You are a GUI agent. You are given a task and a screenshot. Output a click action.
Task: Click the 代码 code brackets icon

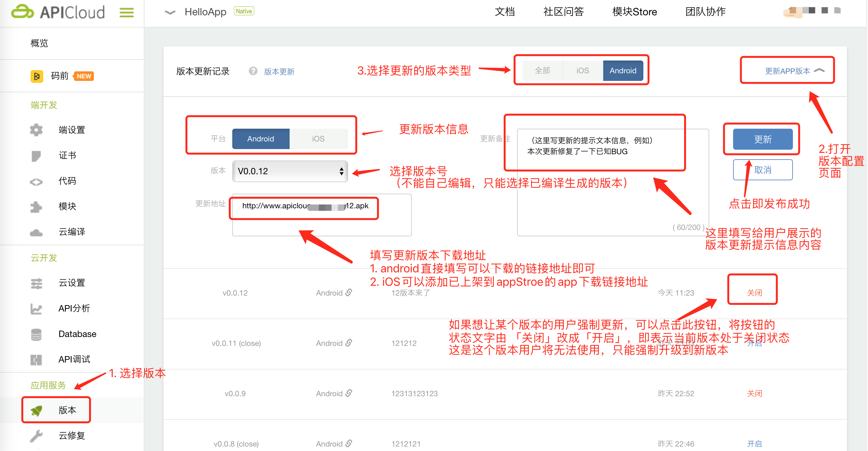pyautogui.click(x=36, y=182)
